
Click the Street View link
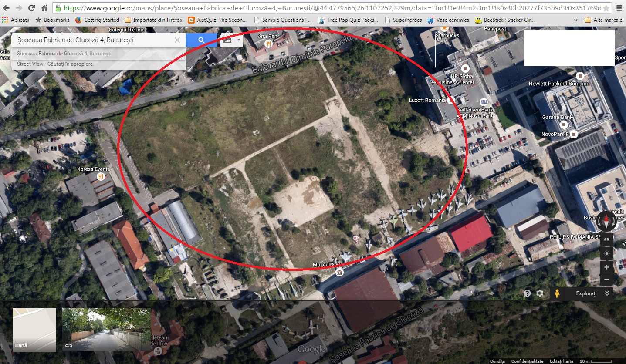[x=30, y=64]
